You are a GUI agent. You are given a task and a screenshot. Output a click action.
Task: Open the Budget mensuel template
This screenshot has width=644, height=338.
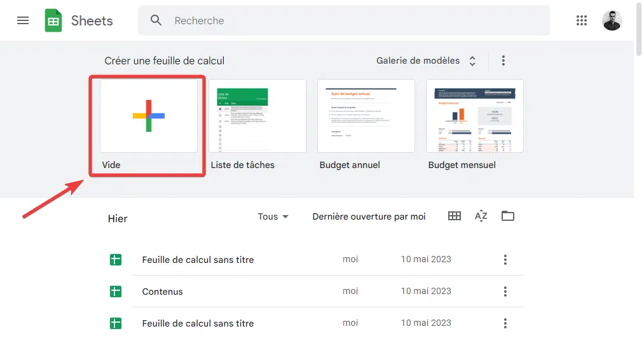[x=475, y=116]
